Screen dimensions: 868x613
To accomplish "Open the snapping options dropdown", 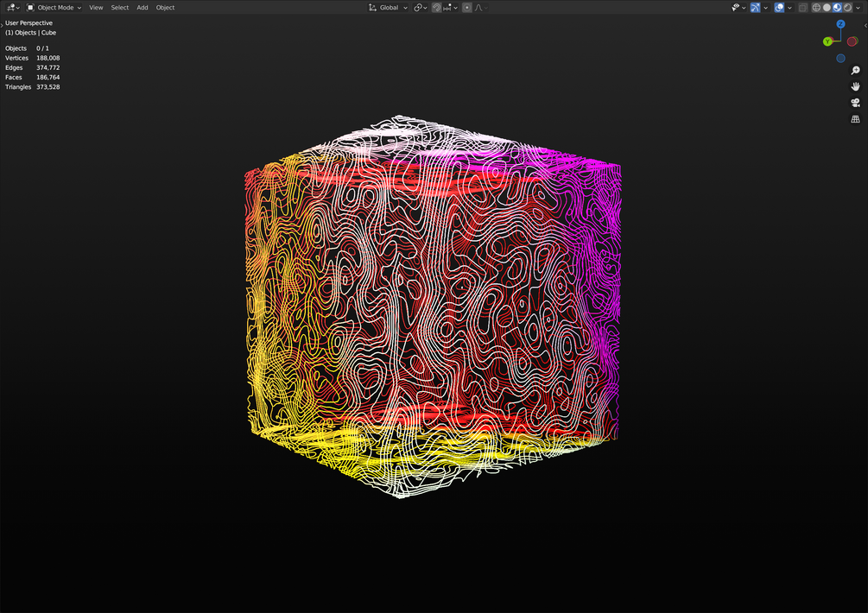I will [x=451, y=8].
